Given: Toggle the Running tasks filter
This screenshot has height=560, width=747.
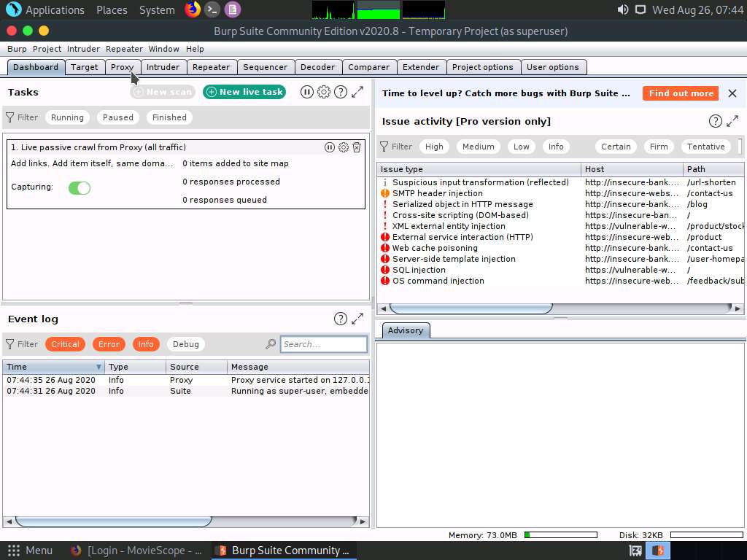Looking at the screenshot, I should [67, 117].
